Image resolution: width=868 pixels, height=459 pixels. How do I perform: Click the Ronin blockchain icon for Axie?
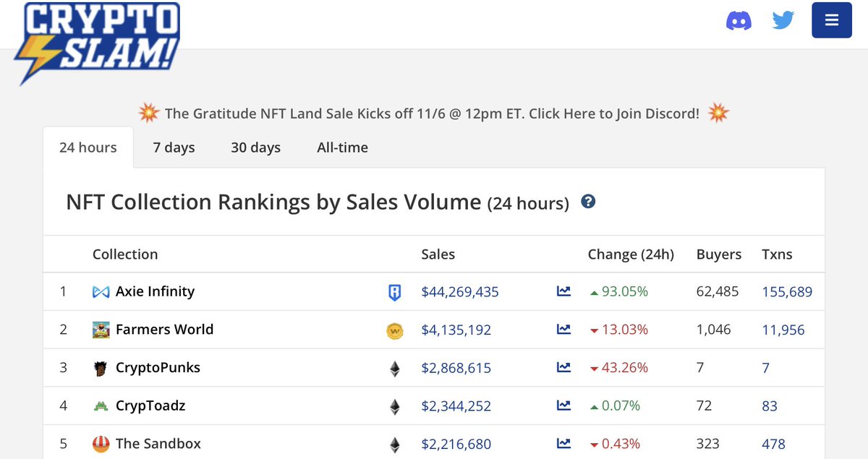pos(394,292)
